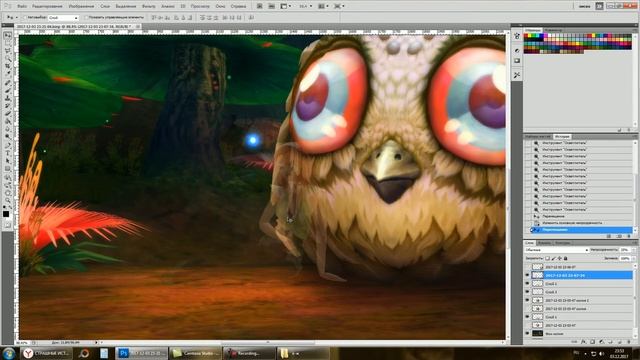This screenshot has height=360, width=640.
Task: Select the Pen tool
Action: (x=7, y=145)
